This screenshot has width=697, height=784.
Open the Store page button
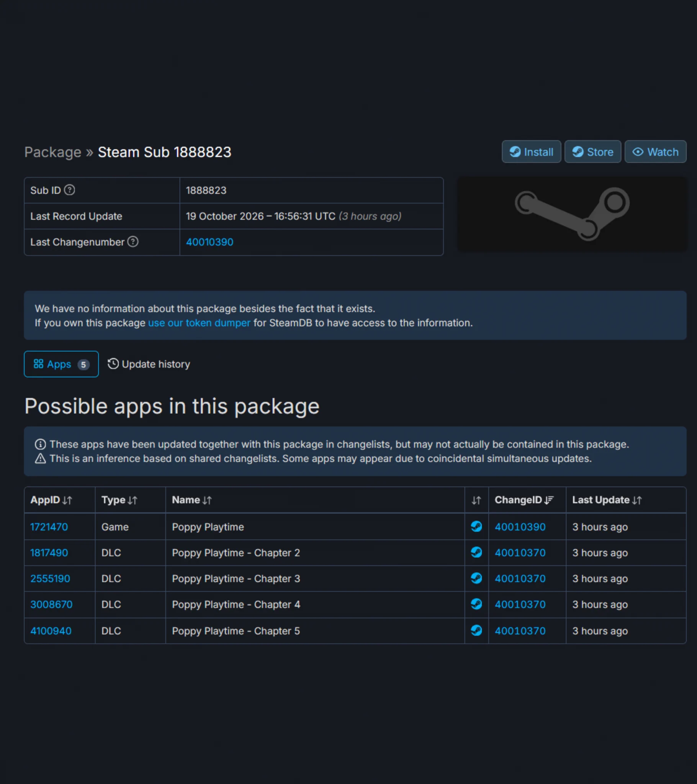(592, 152)
